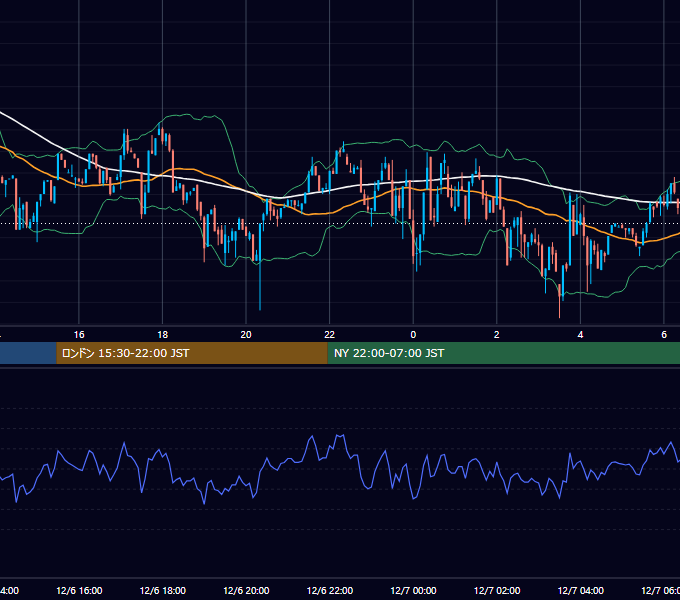Click the "12/7 04:00" timestamp label
The height and width of the screenshot is (600, 680).
581,590
